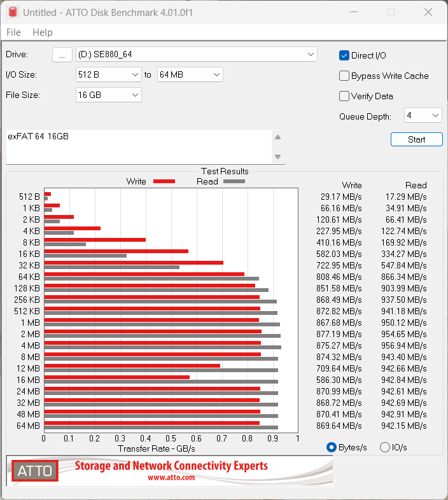The width and height of the screenshot is (448, 500).
Task: Click into the exFAT 64 16GB description field
Action: coord(139,147)
